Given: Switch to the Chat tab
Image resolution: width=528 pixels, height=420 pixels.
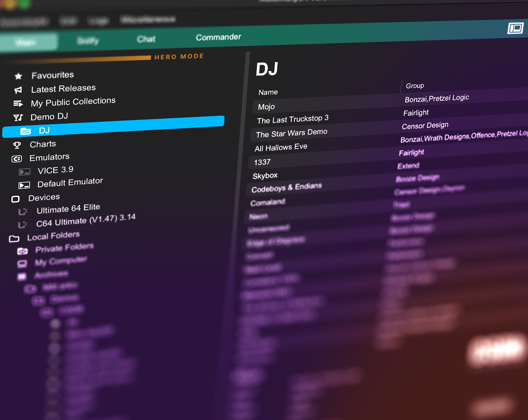Looking at the screenshot, I should [146, 39].
